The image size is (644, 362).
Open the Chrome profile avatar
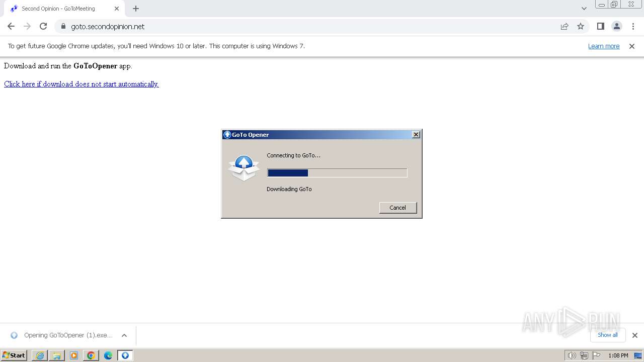pos(616,26)
